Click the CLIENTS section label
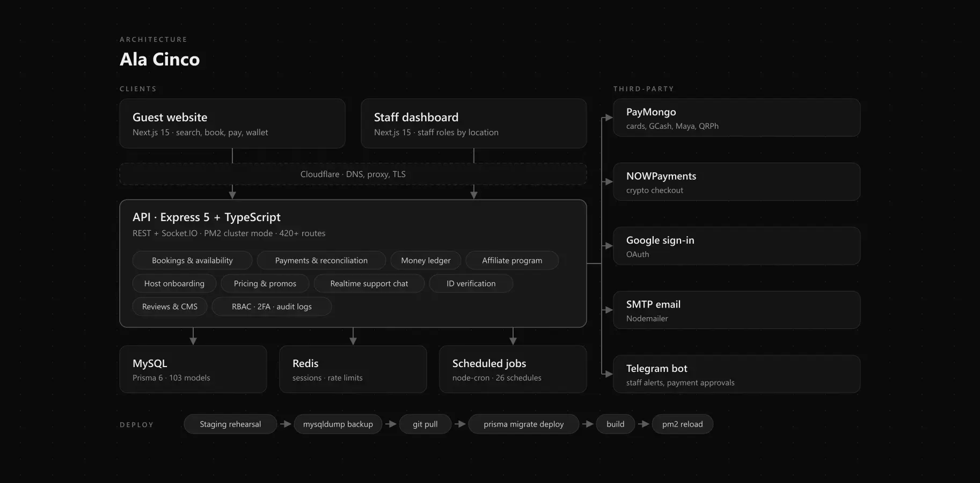 (138, 89)
